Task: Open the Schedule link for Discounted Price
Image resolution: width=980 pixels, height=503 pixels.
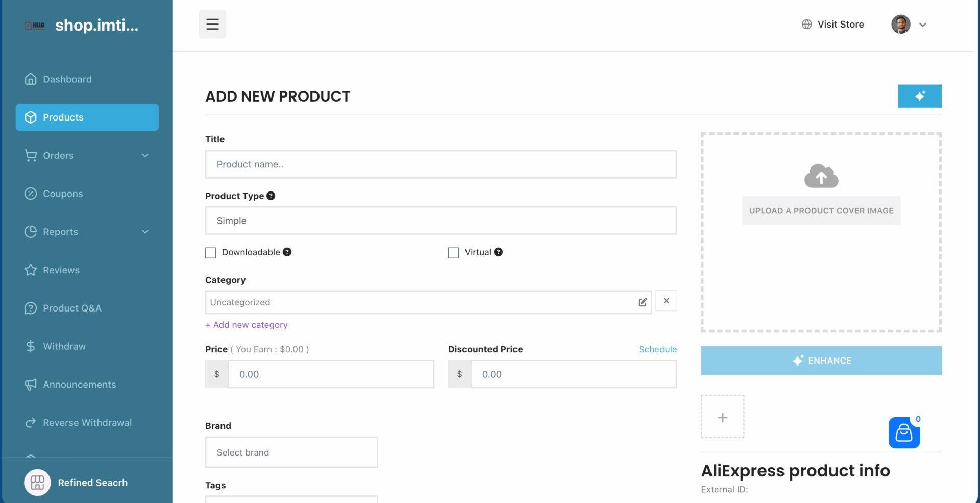Action: pyautogui.click(x=657, y=349)
